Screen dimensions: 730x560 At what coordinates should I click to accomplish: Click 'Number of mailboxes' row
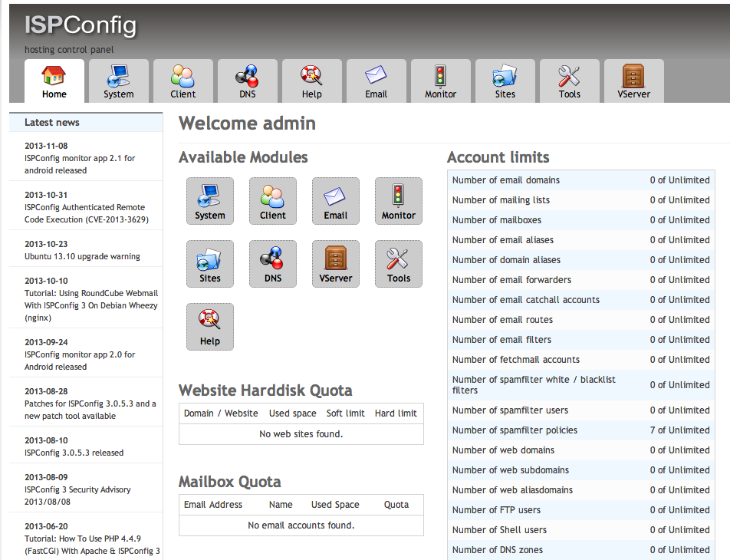pyautogui.click(x=581, y=220)
